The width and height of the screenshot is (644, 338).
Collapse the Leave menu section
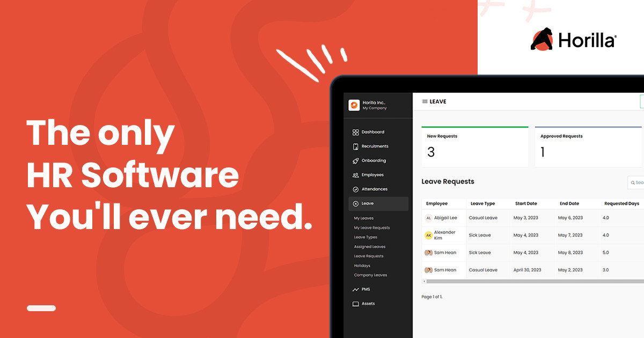point(378,204)
